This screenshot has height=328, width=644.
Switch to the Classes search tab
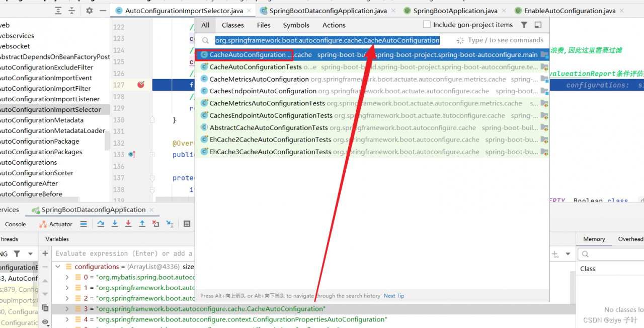click(233, 25)
